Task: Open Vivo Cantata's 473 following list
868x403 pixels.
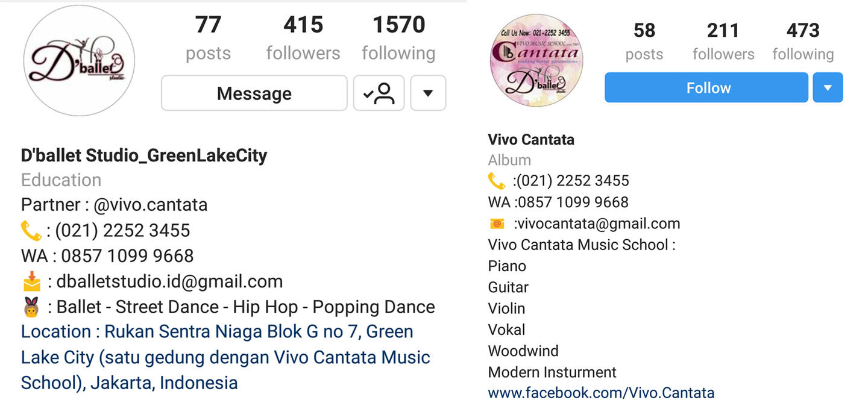Action: tap(803, 42)
